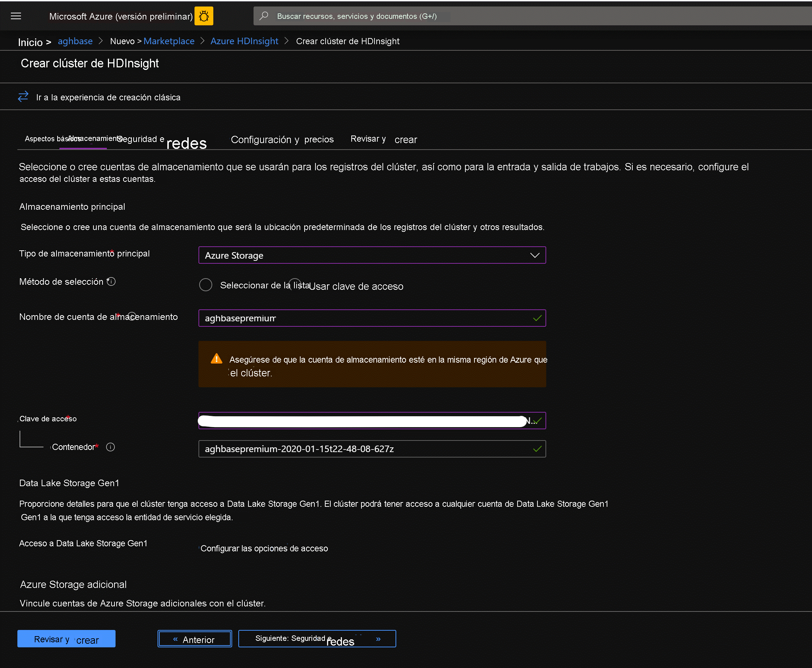Open the hamburger portal menu
Viewport: 812px width, 668px height.
coord(16,16)
